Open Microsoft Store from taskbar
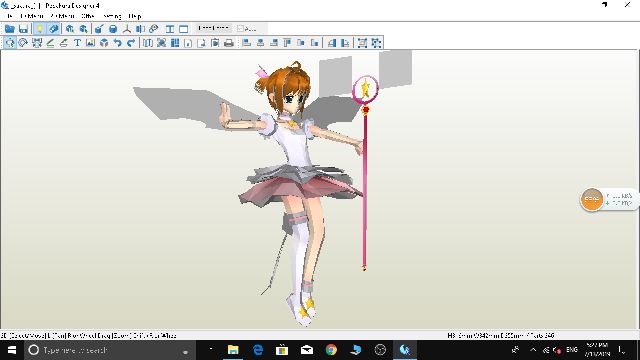The width and height of the screenshot is (640, 360). coord(282,350)
